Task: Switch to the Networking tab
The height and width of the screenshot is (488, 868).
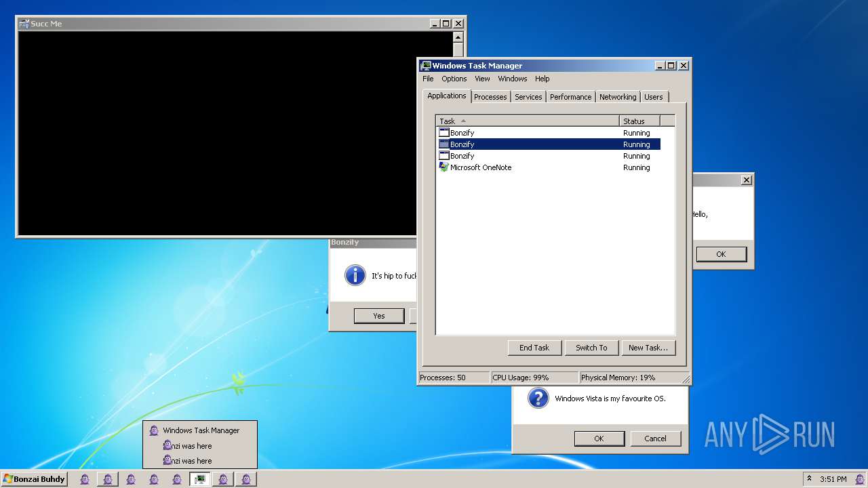Action: [x=618, y=97]
